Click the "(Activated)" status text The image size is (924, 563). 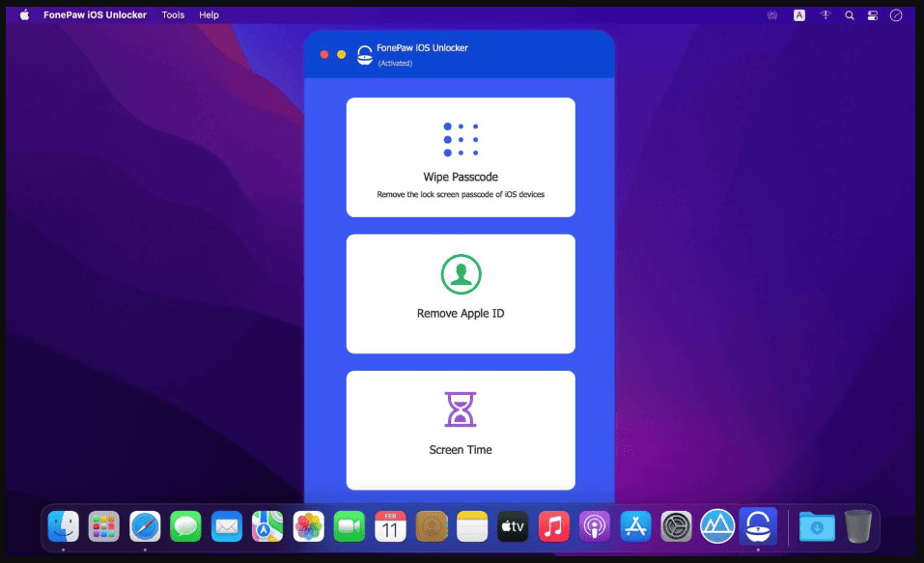coord(395,63)
